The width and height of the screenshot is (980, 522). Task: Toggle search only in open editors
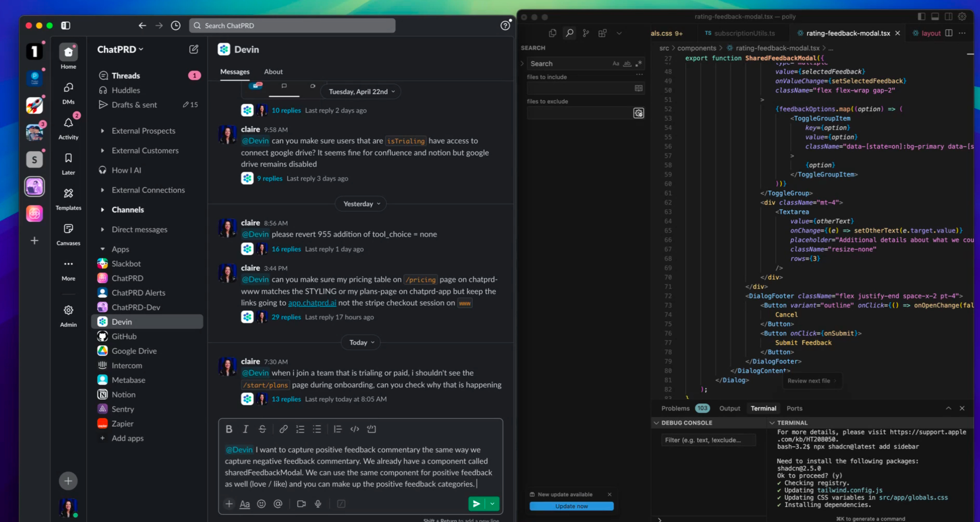[x=638, y=88]
